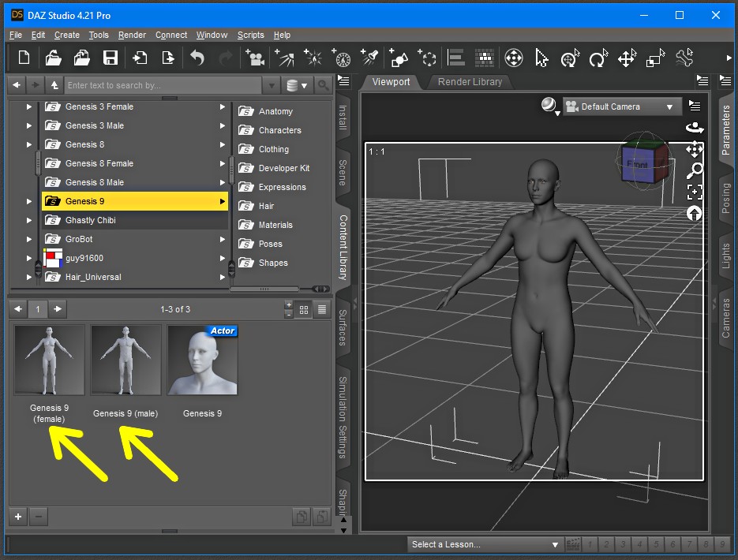This screenshot has height=560, width=738.
Task: Select the Rotate tool icon
Action: (598, 58)
